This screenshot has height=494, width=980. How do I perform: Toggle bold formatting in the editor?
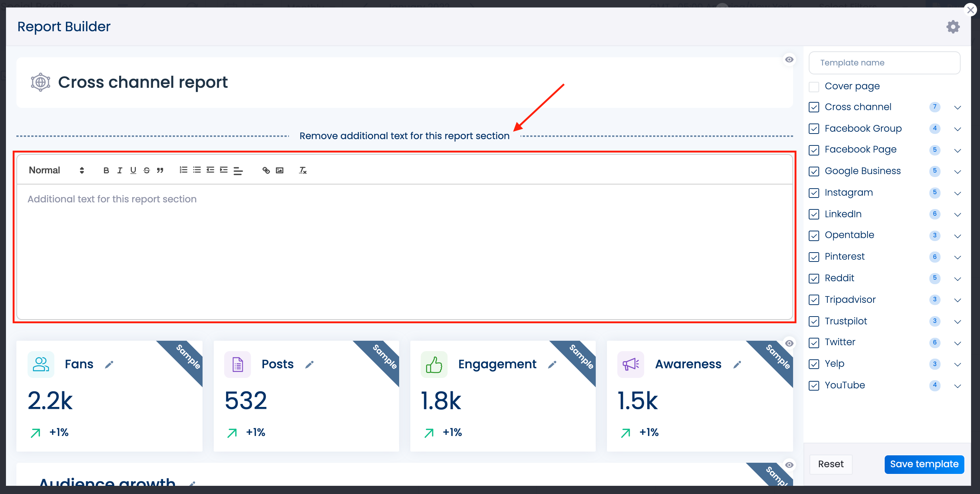[106, 170]
